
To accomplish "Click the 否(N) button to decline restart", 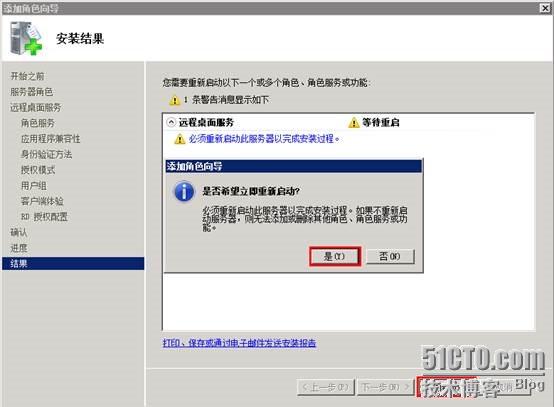I will pyautogui.click(x=390, y=256).
